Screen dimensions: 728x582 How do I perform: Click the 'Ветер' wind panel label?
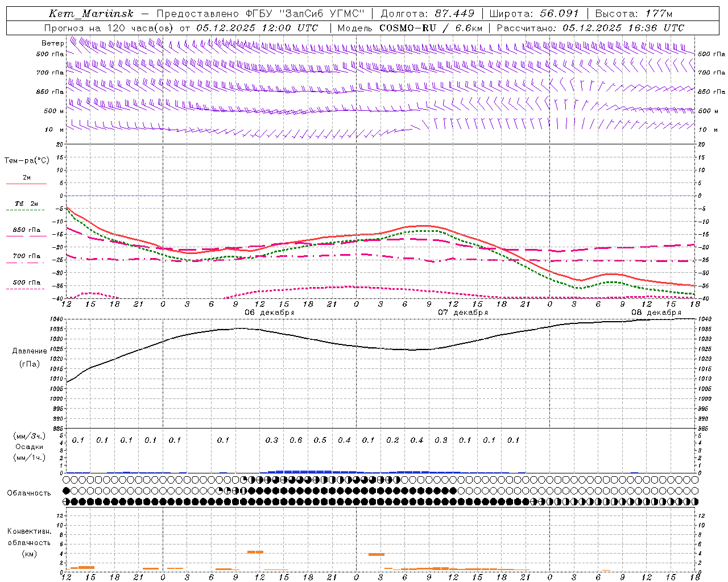53,43
